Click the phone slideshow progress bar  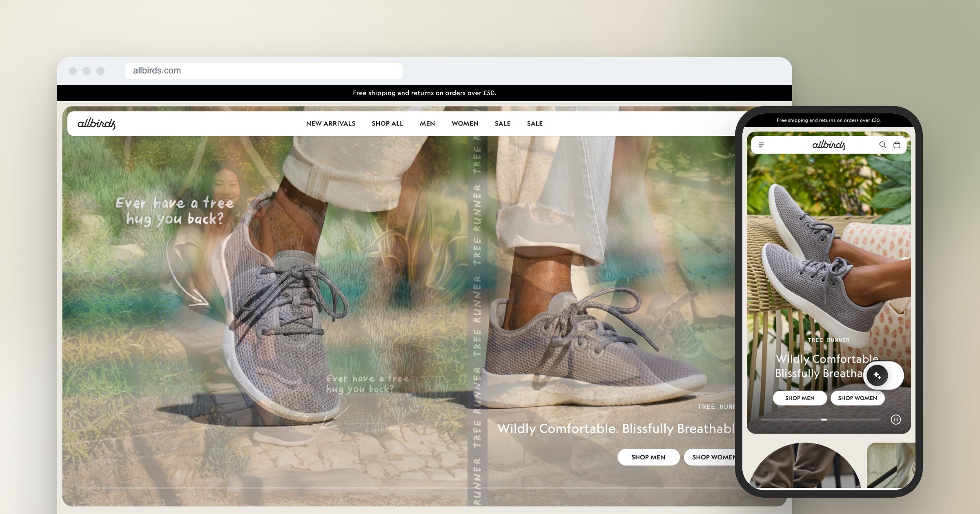[x=821, y=419]
